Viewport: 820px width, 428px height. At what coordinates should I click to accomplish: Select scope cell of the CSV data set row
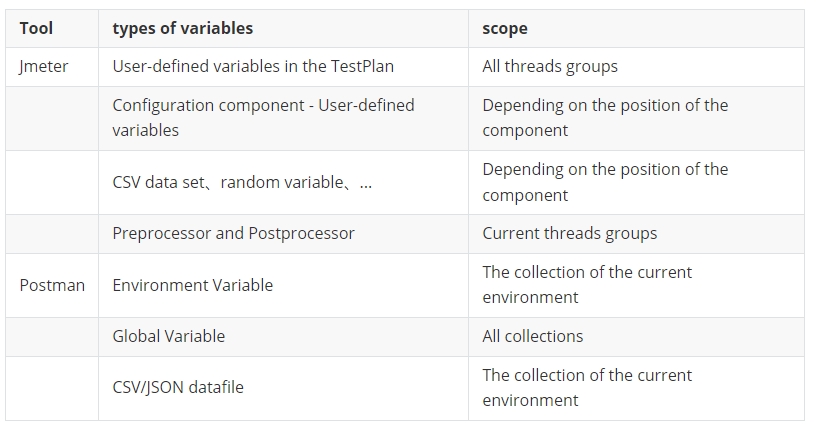tap(605, 182)
